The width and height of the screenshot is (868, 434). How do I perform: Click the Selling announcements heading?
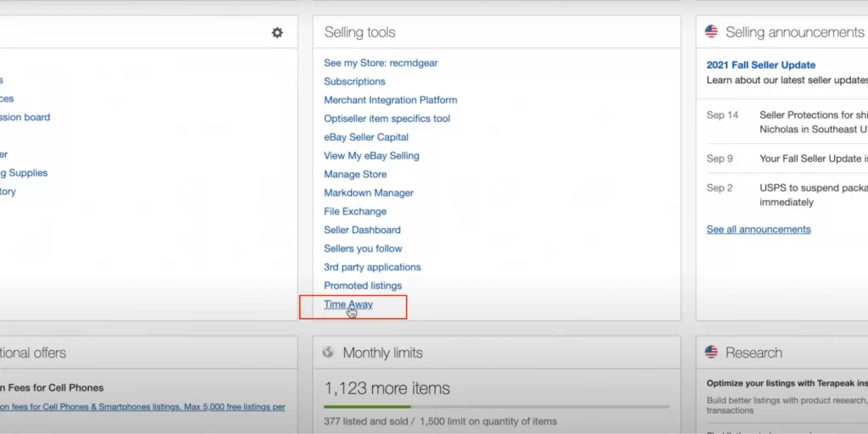[794, 32]
